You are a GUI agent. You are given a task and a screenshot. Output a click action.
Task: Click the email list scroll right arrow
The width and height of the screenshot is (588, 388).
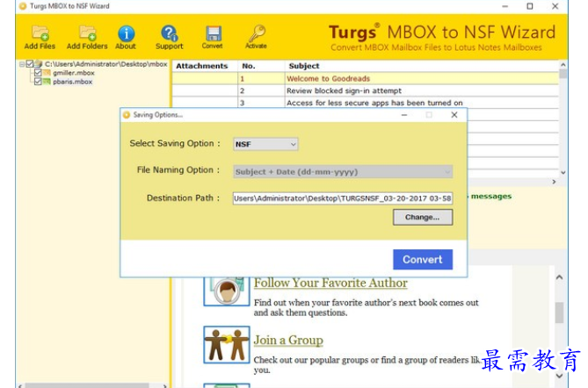tap(554, 182)
